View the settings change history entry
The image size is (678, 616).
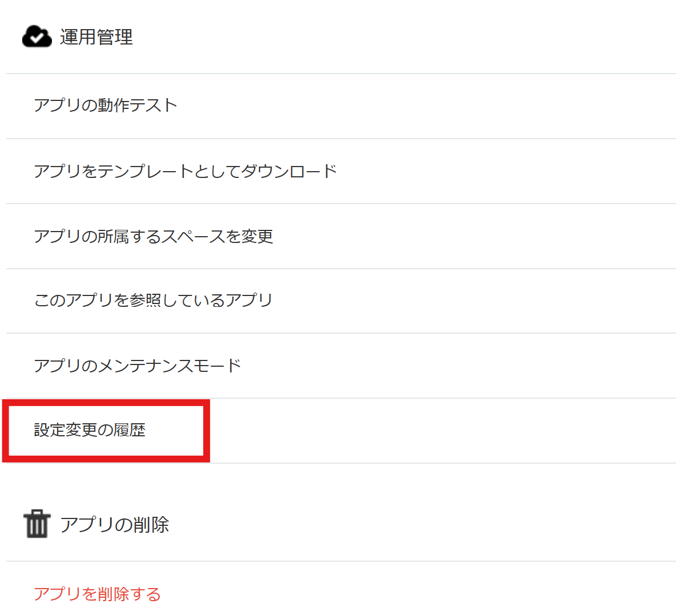point(90,430)
